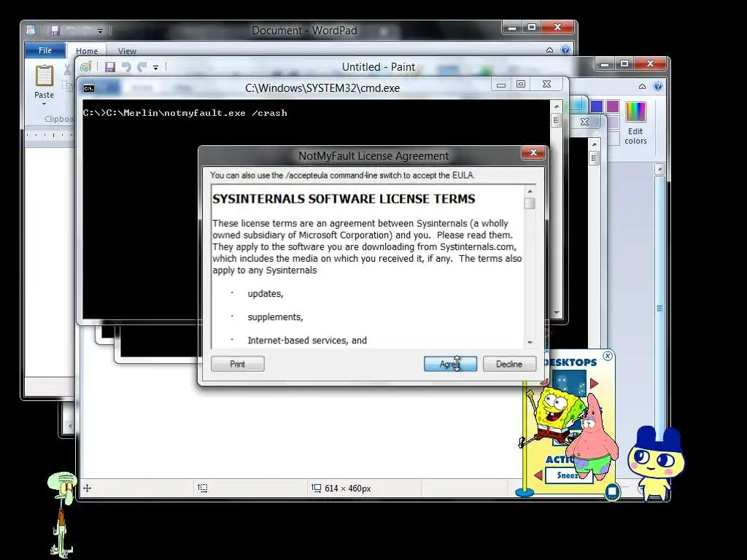Click the cursor position icon in Paint status bar

[x=88, y=488]
